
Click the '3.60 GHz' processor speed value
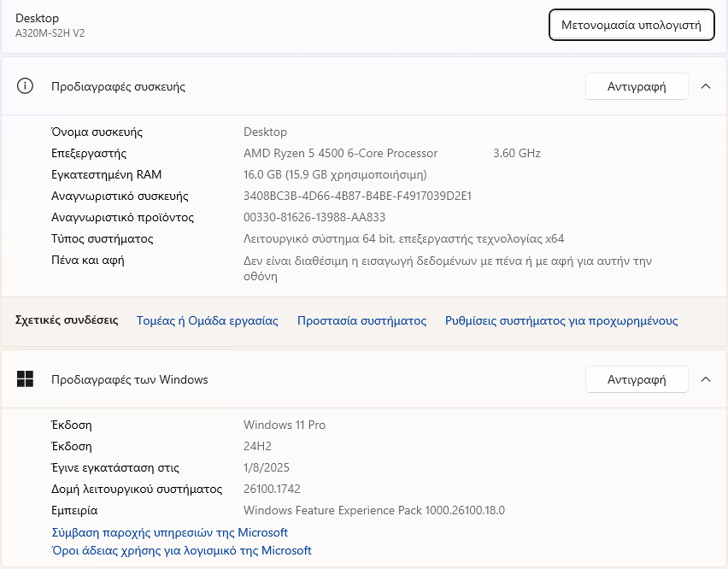tap(517, 153)
